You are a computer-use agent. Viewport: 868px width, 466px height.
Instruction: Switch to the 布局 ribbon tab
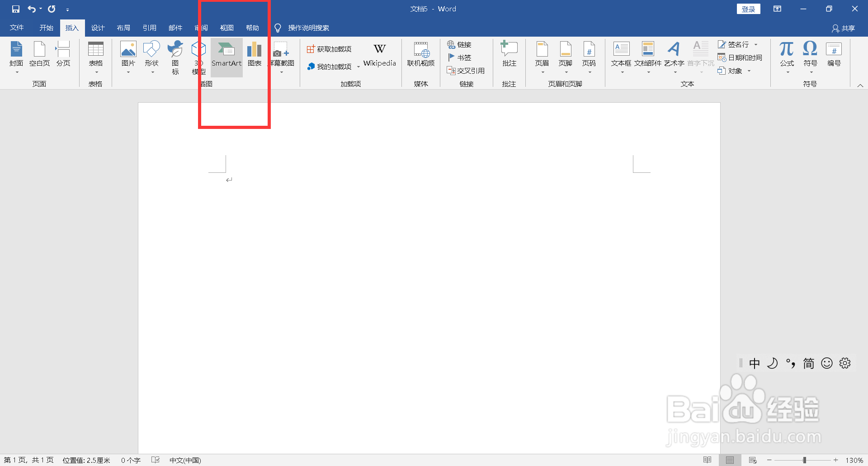123,28
